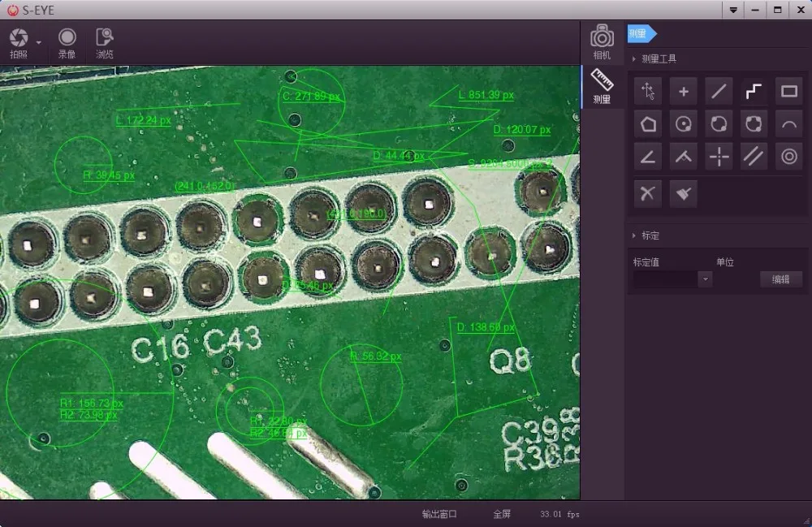The width and height of the screenshot is (812, 527).
Task: Switch to the 相机 camera panel
Action: coord(602,42)
